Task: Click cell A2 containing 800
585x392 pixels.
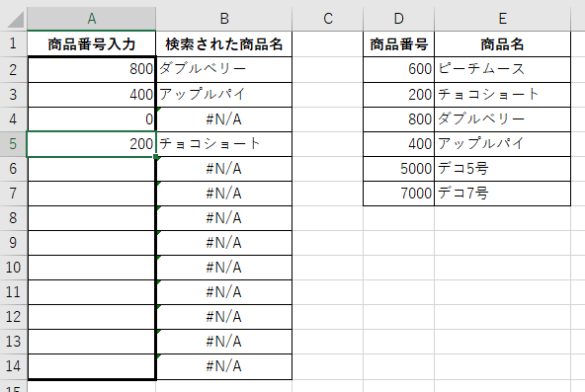Action: pyautogui.click(x=91, y=69)
